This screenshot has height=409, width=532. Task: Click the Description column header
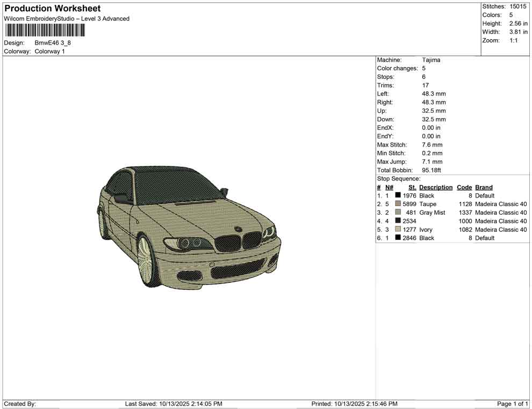pyautogui.click(x=436, y=187)
